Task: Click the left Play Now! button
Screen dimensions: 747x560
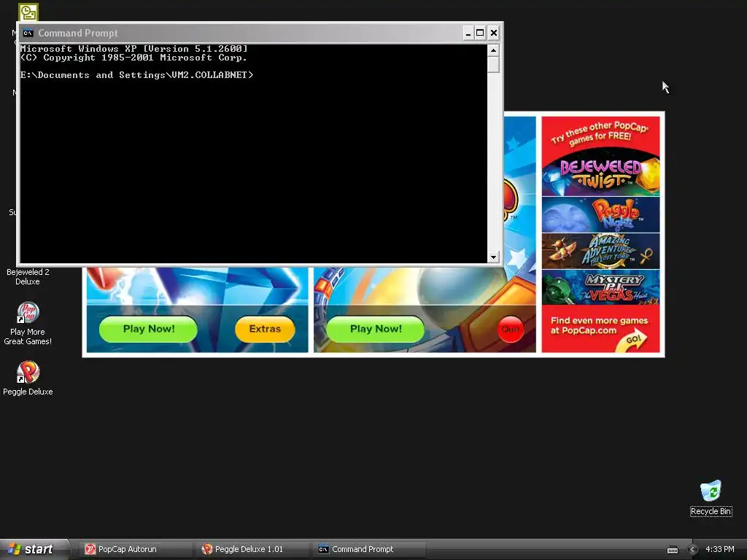Action: tap(148, 329)
